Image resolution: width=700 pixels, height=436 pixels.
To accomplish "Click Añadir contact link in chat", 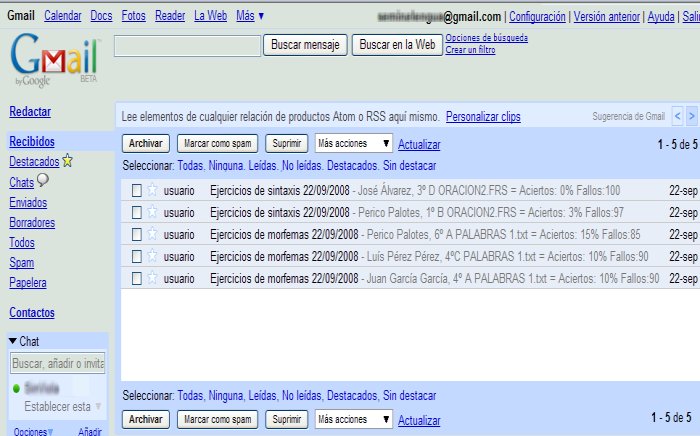I will click(90, 432).
